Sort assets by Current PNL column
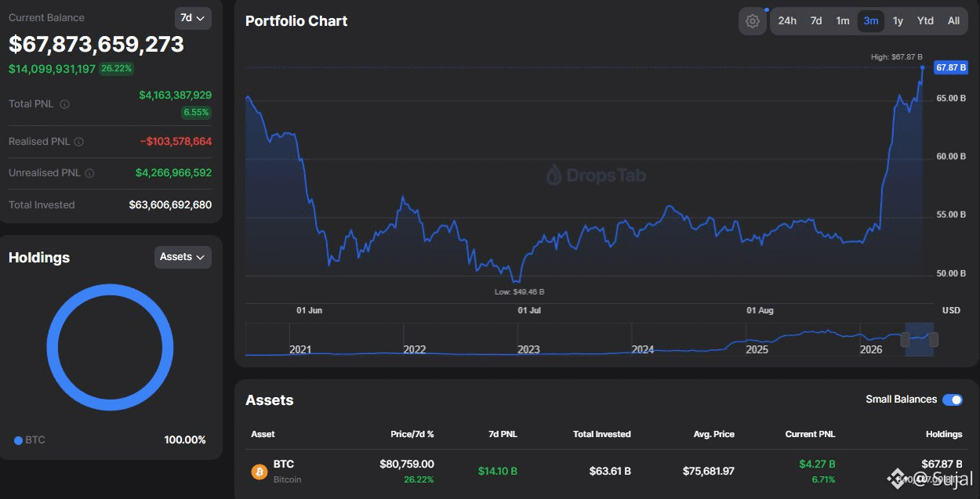980x499 pixels. (x=810, y=434)
